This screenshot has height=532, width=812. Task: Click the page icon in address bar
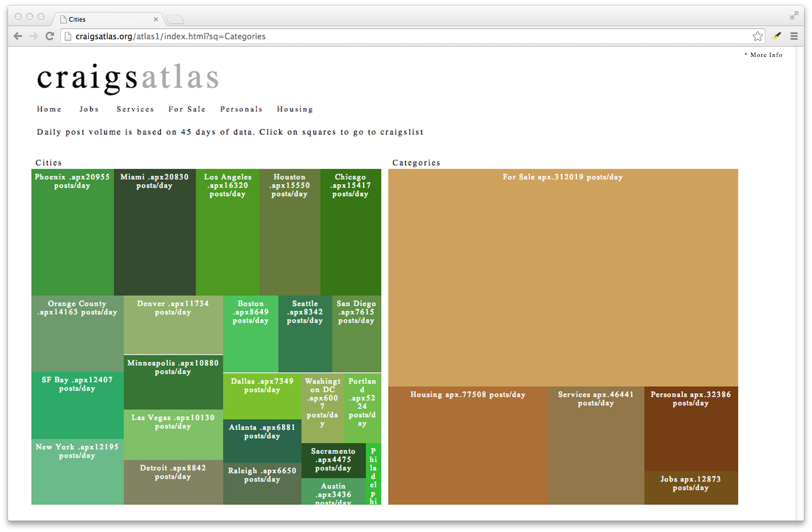[68, 36]
